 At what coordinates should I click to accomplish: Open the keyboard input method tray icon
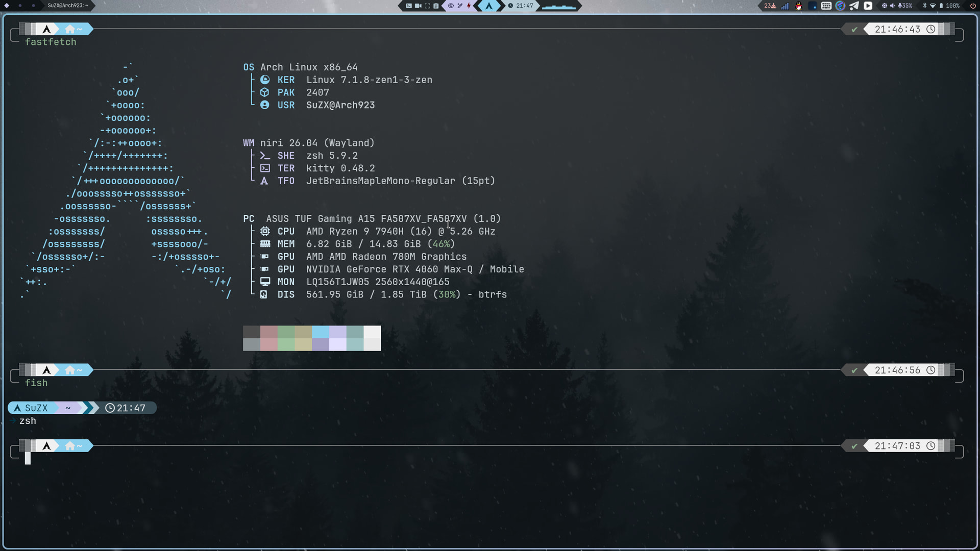826,6
